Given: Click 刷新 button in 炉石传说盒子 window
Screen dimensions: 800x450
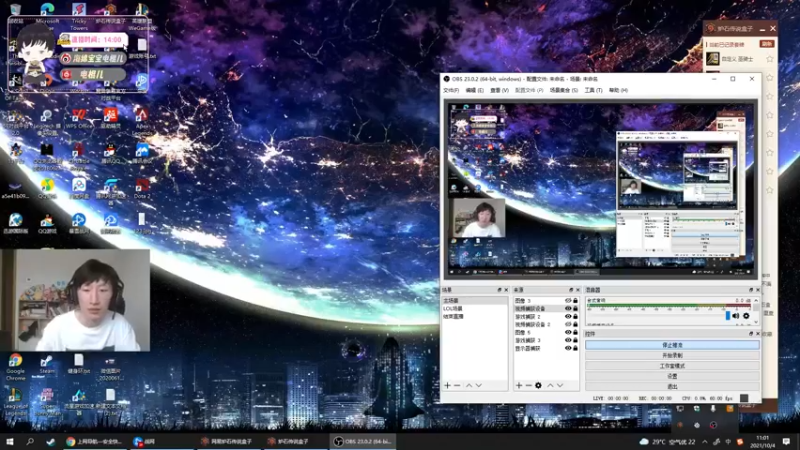Looking at the screenshot, I should coord(766,44).
